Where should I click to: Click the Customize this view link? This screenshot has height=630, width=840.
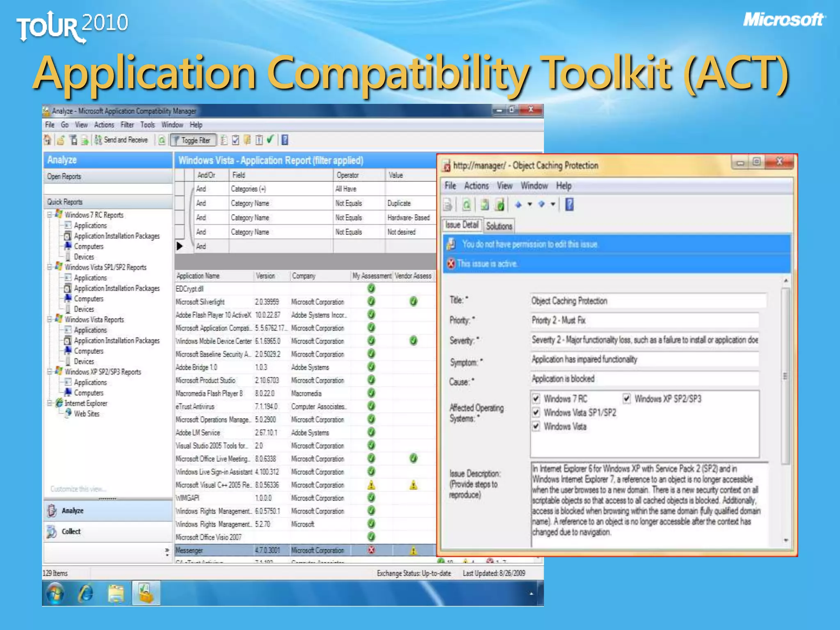click(78, 489)
